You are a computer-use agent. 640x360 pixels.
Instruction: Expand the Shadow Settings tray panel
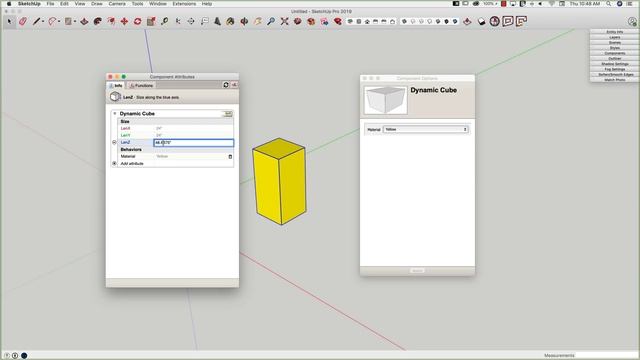tap(614, 64)
